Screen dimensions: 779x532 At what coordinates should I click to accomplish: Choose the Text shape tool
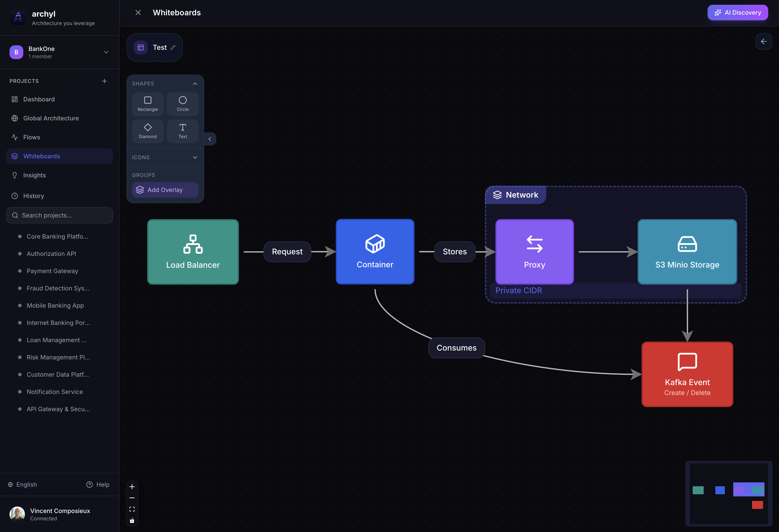tap(182, 131)
